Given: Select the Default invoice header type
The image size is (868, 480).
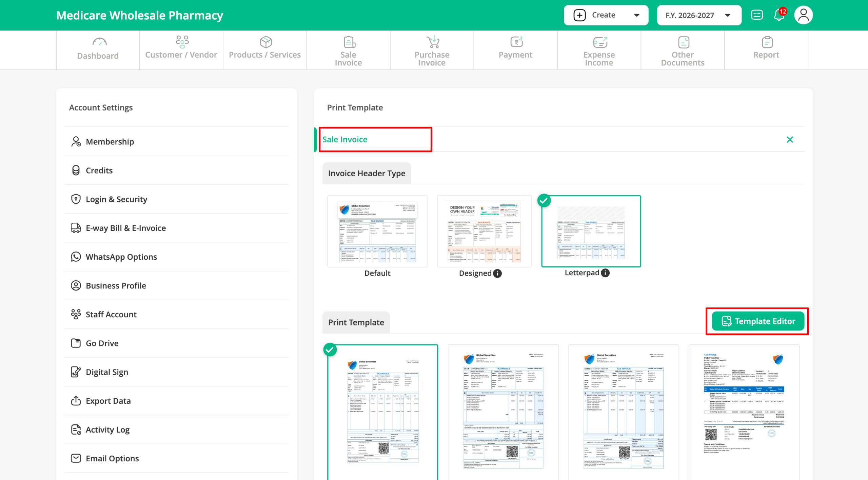Looking at the screenshot, I should click(x=377, y=231).
